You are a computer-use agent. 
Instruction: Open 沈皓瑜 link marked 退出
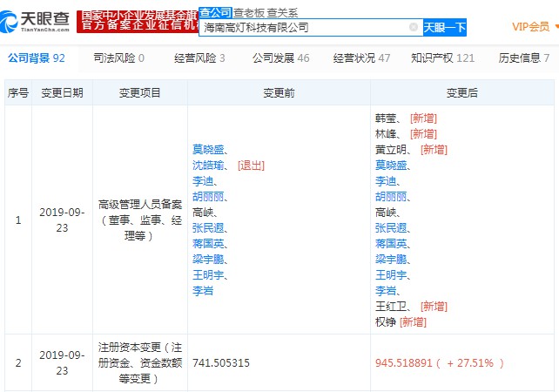[208, 166]
